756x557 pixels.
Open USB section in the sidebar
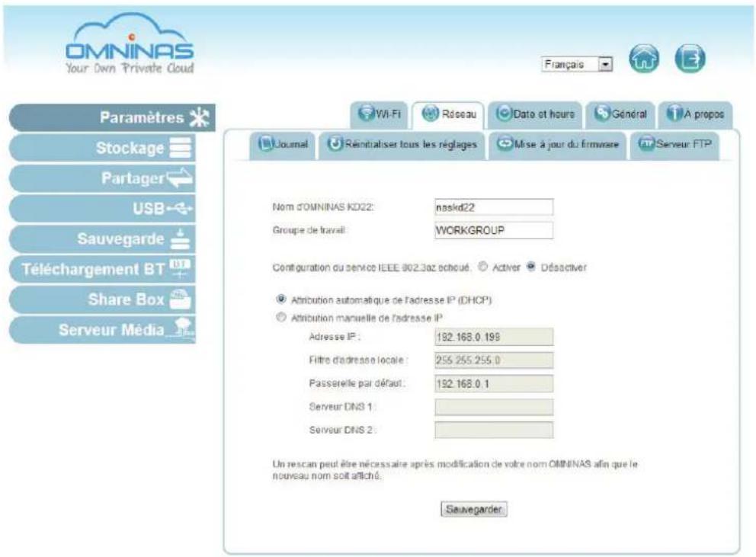[102, 208]
